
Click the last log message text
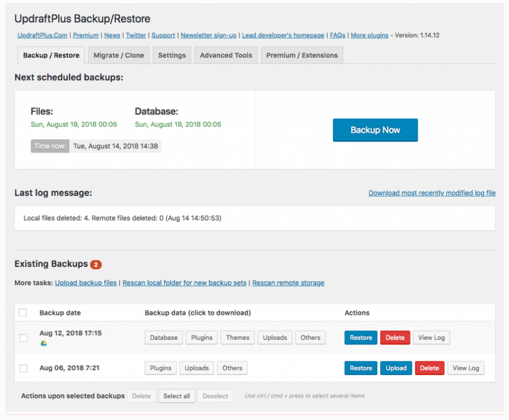click(x=123, y=218)
